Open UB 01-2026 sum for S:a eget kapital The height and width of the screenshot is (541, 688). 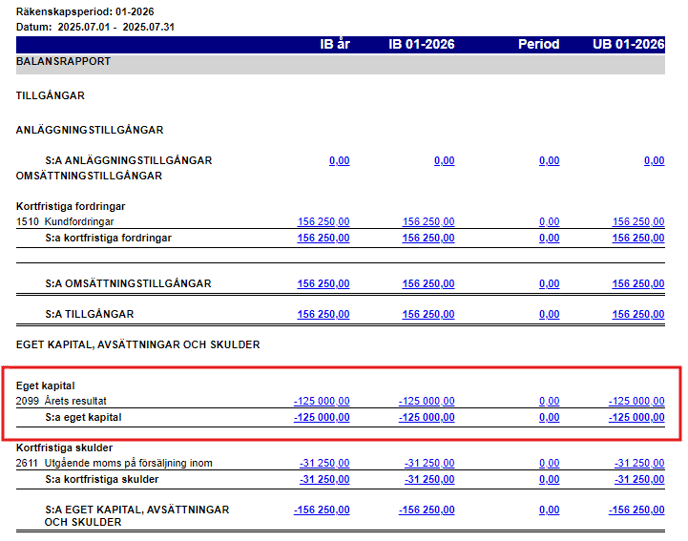636,417
